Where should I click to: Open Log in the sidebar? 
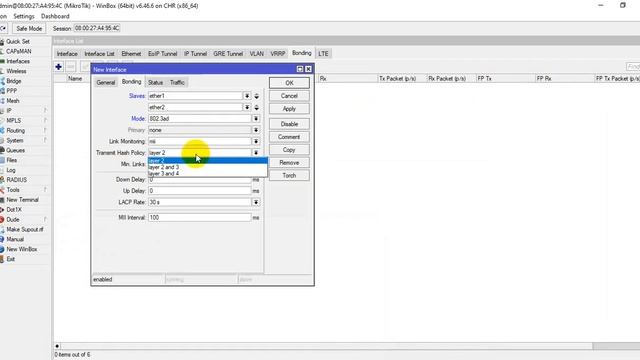click(11, 170)
